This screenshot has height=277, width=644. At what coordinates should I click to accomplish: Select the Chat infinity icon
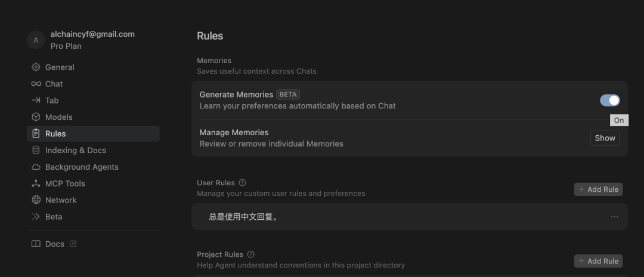click(x=36, y=84)
